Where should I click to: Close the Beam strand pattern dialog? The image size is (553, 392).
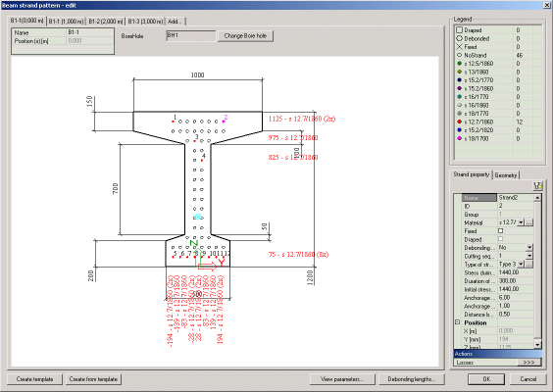(x=548, y=5)
